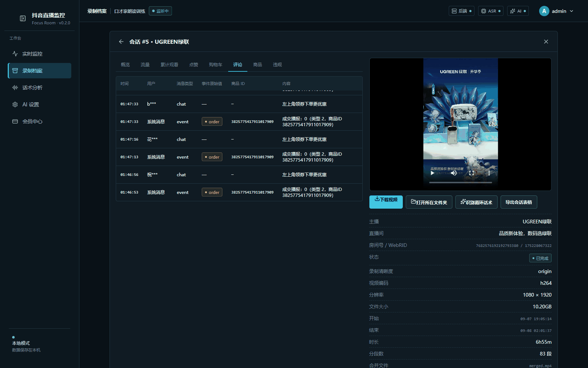
Task: Open the admin user dropdown
Action: coord(556,11)
